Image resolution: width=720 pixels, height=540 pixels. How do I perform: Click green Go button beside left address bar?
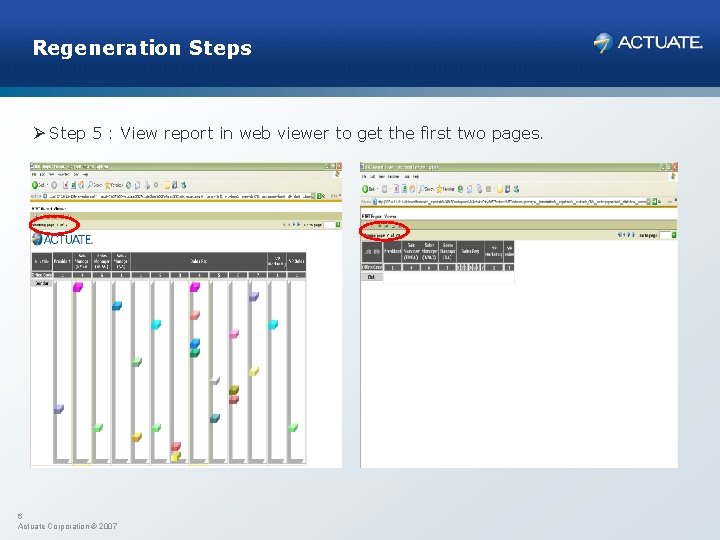pos(319,197)
